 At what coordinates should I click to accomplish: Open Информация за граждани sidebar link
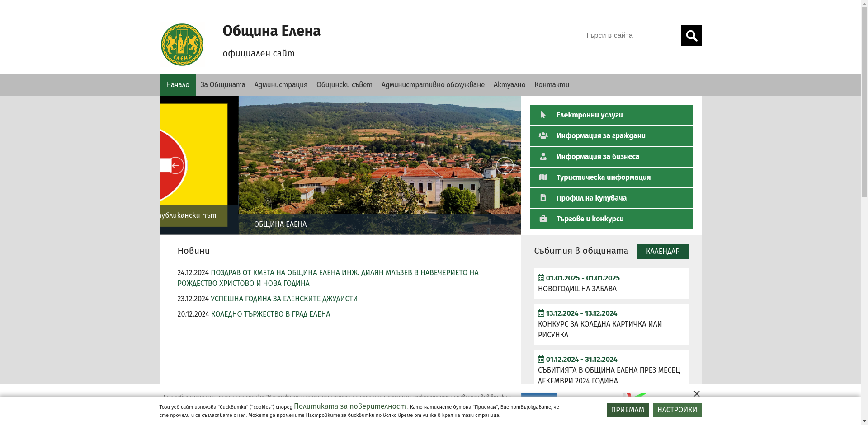coord(611,136)
